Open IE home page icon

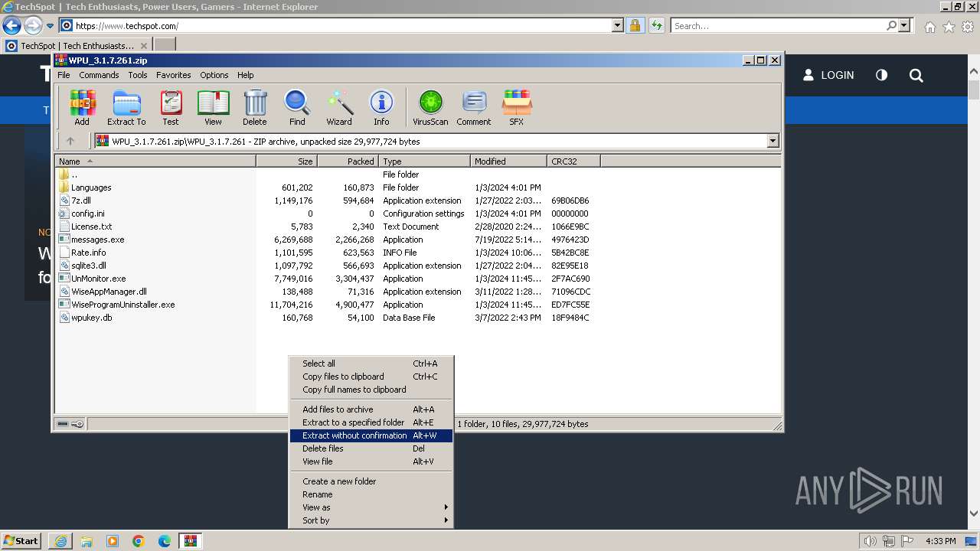click(929, 27)
